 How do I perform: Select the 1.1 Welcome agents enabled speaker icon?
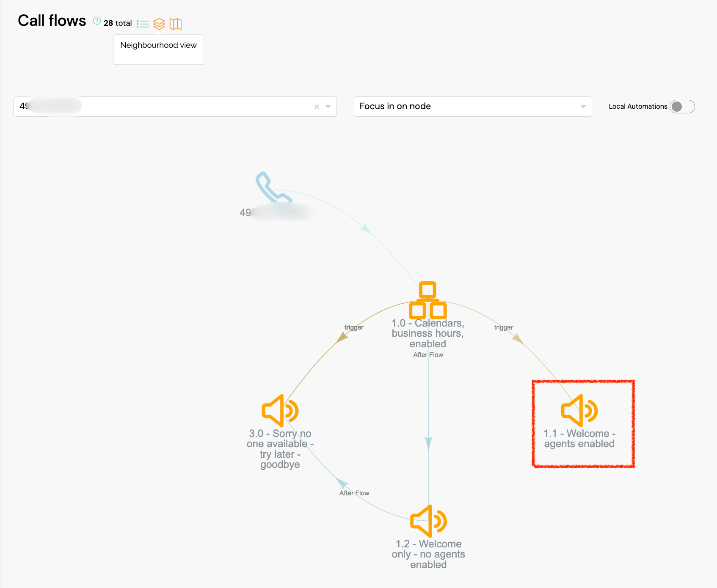pos(579,411)
